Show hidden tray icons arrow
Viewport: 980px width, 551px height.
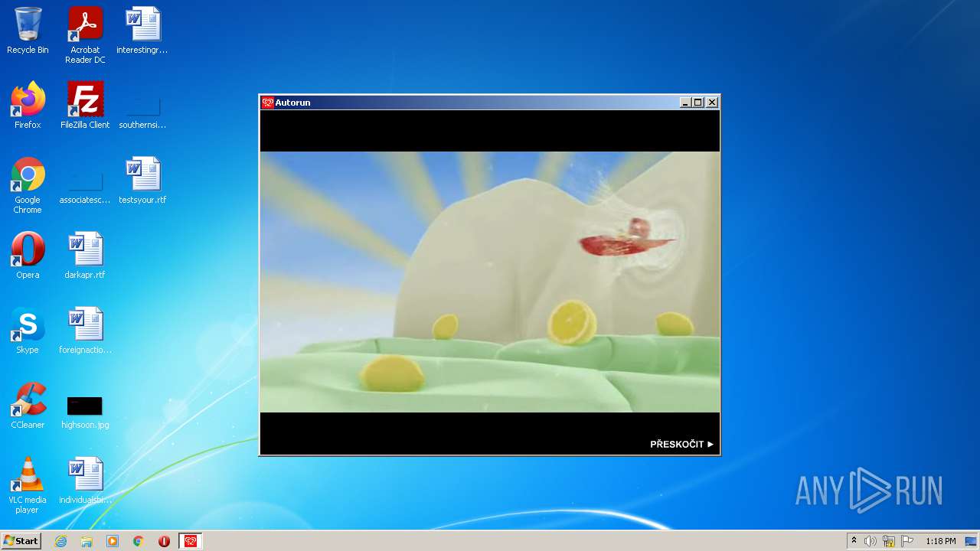pyautogui.click(x=854, y=541)
